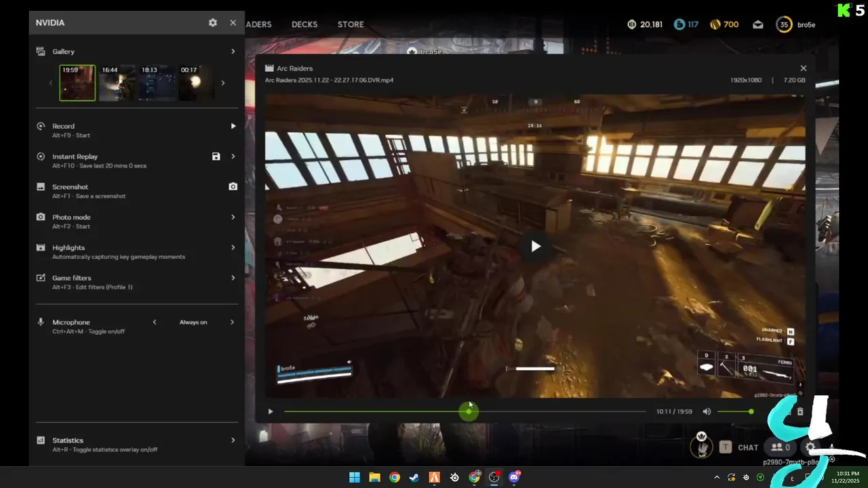Expand Photo mode arrow
The image size is (868, 488).
233,217
